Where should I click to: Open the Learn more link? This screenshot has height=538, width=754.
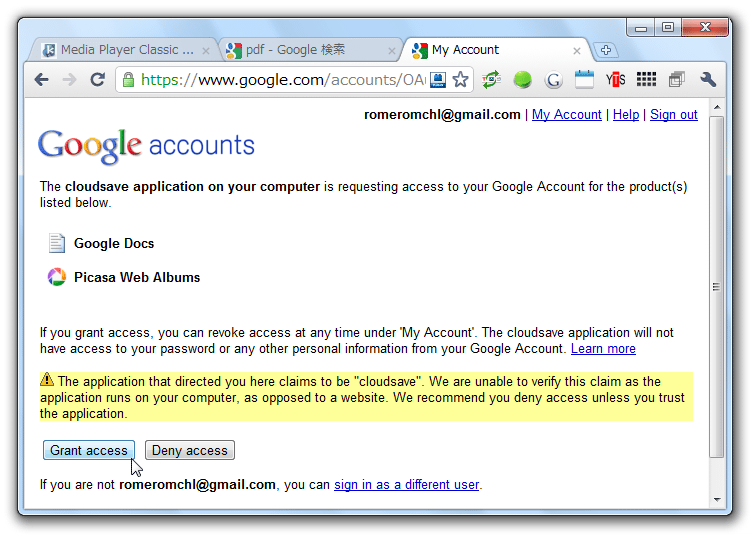tap(603, 349)
